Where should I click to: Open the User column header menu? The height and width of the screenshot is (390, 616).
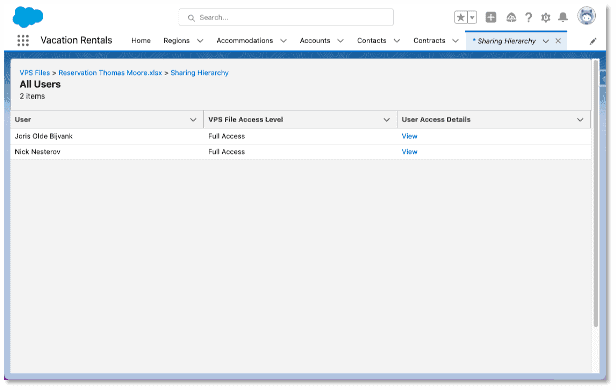point(193,120)
